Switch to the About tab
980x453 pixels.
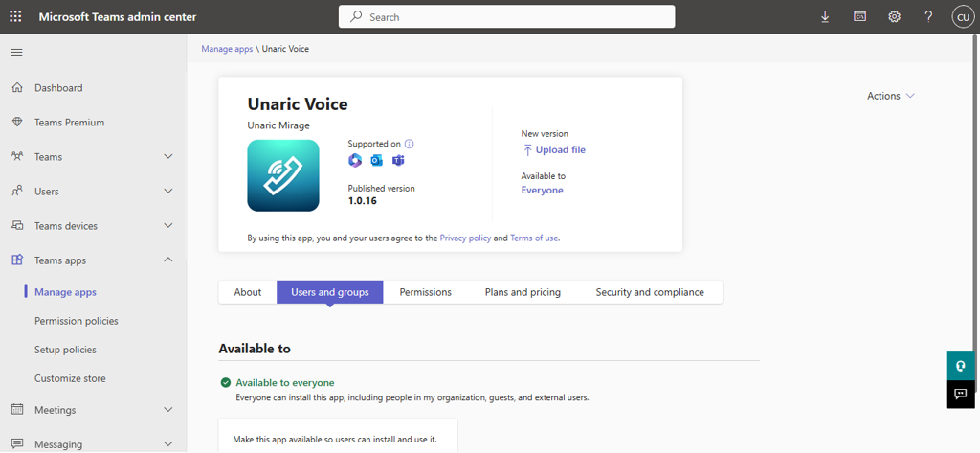point(248,292)
